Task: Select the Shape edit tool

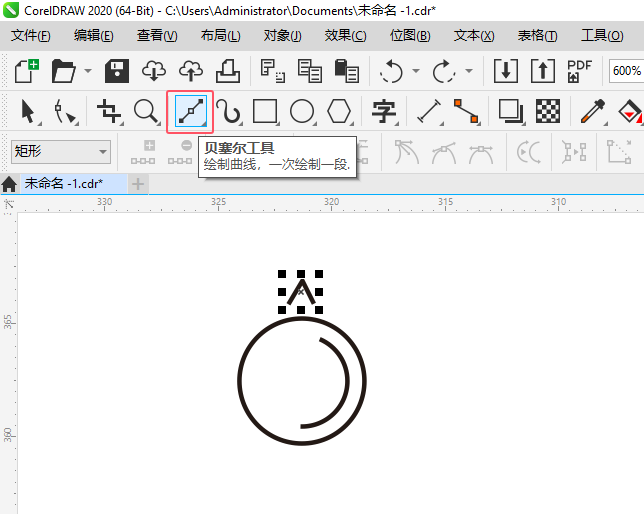Action: [x=65, y=111]
